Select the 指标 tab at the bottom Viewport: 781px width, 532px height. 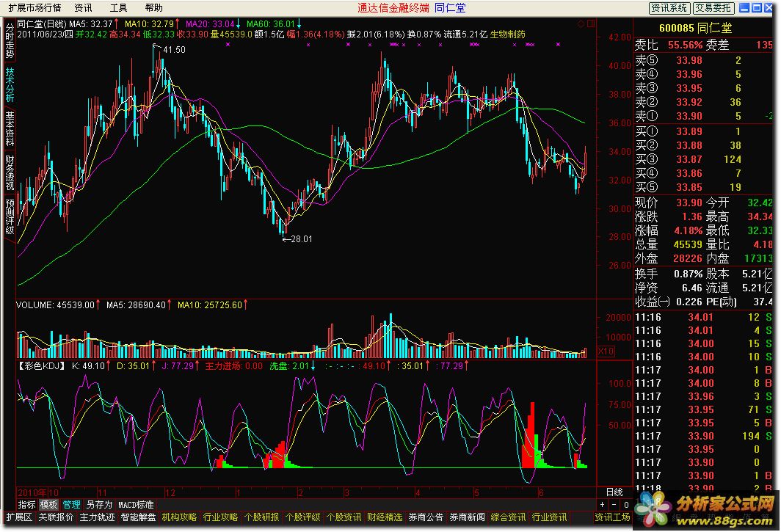pyautogui.click(x=27, y=505)
